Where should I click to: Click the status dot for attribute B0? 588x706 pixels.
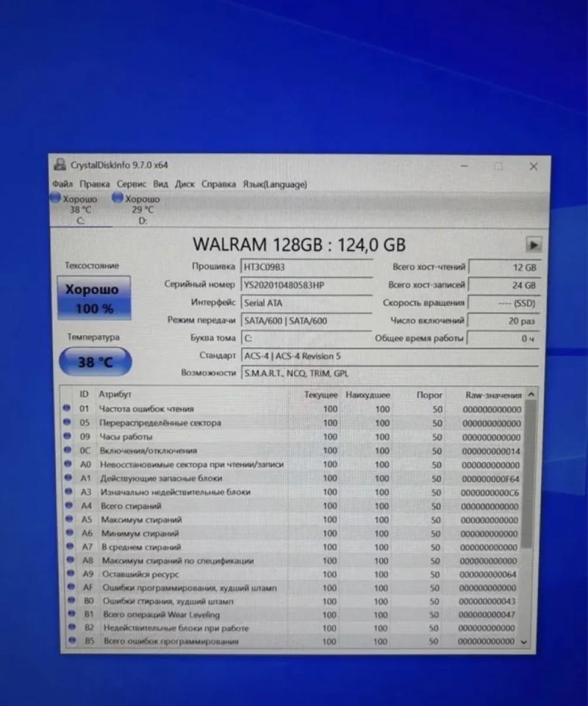click(71, 600)
